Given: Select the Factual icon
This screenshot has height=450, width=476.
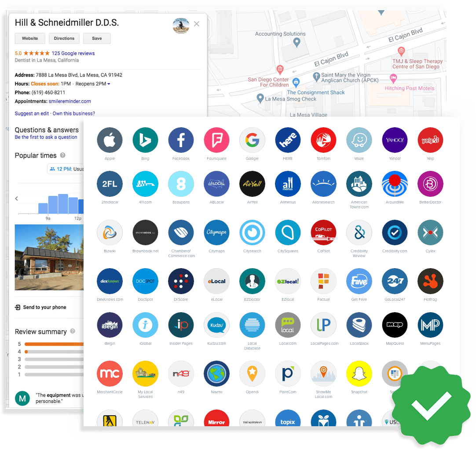Looking at the screenshot, I should (324, 281).
